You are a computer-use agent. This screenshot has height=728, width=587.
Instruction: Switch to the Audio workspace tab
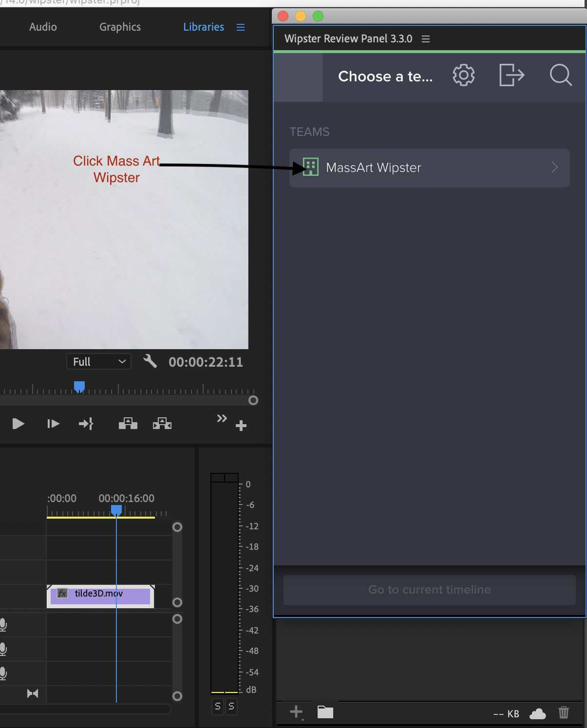coord(43,27)
